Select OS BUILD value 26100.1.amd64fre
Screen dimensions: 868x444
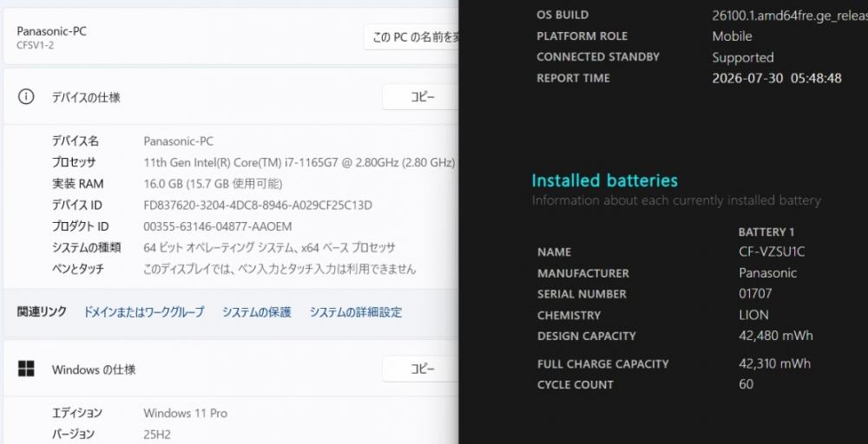click(790, 16)
